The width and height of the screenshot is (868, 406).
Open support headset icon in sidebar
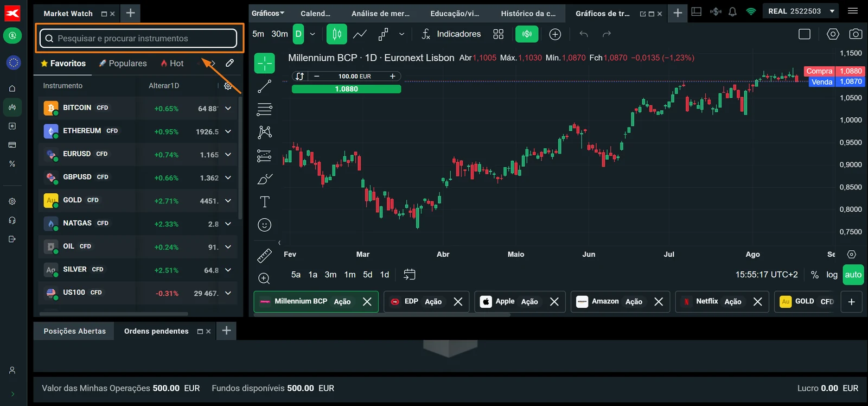click(x=12, y=220)
